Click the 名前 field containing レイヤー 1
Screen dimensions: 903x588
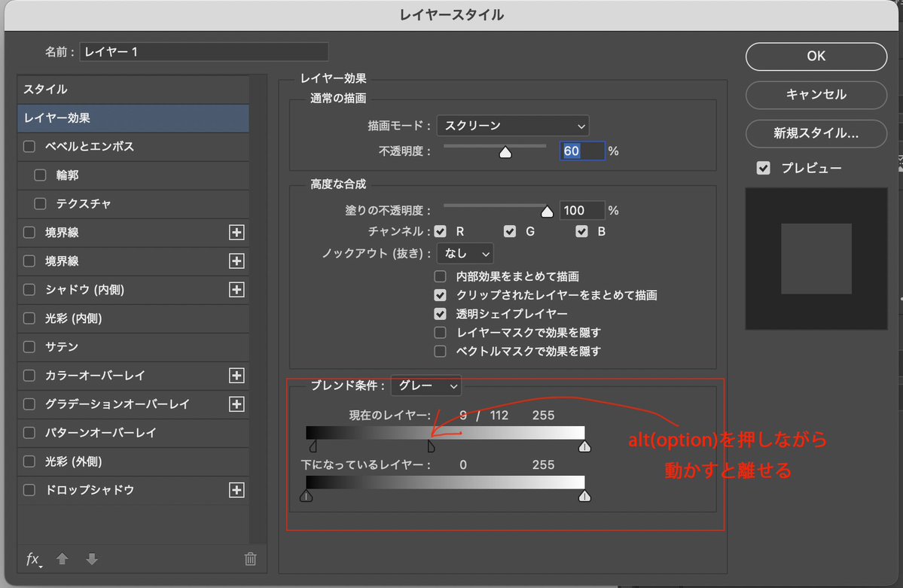coord(204,52)
